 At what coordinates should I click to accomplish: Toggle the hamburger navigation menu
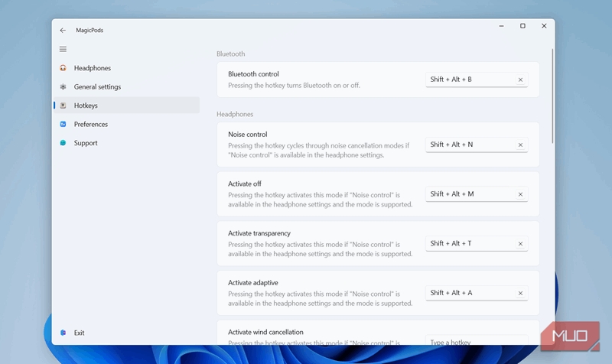coord(63,50)
